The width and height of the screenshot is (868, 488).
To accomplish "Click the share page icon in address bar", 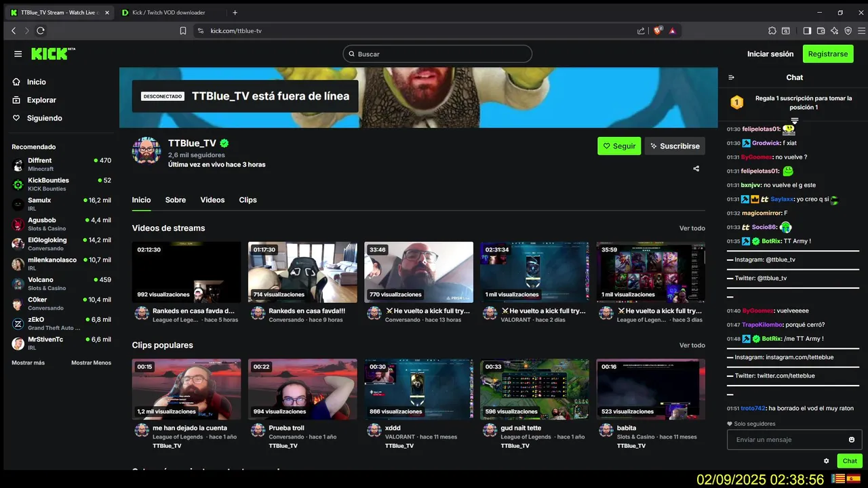I will (x=641, y=30).
